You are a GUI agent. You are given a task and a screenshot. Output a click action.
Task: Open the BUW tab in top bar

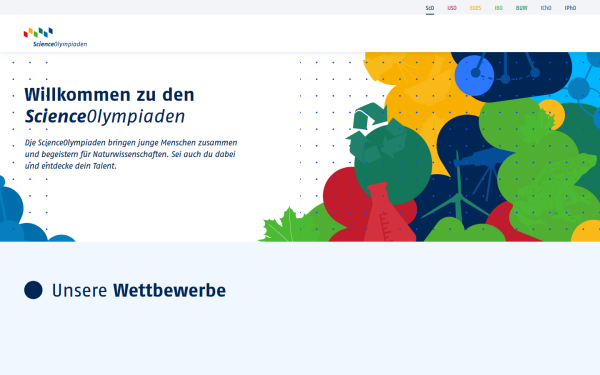click(x=521, y=8)
